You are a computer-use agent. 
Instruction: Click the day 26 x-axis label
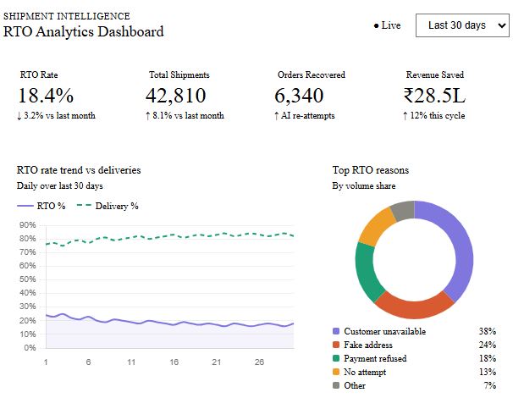pos(259,362)
